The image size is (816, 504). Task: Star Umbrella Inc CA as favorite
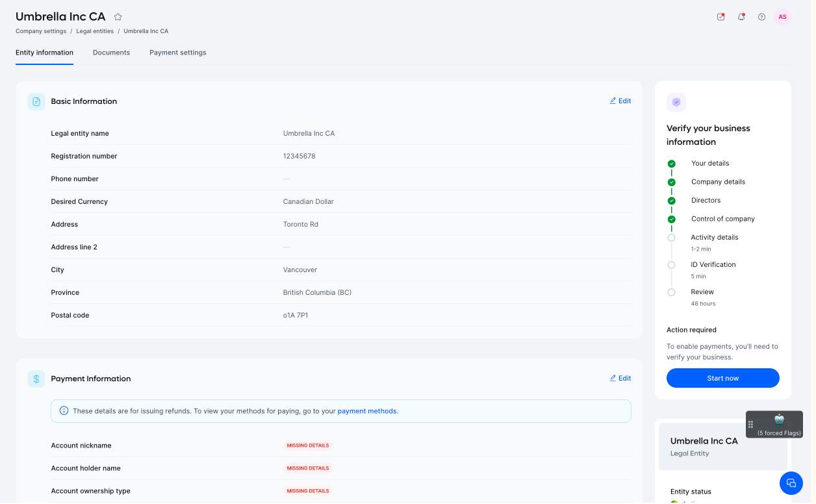tap(118, 17)
